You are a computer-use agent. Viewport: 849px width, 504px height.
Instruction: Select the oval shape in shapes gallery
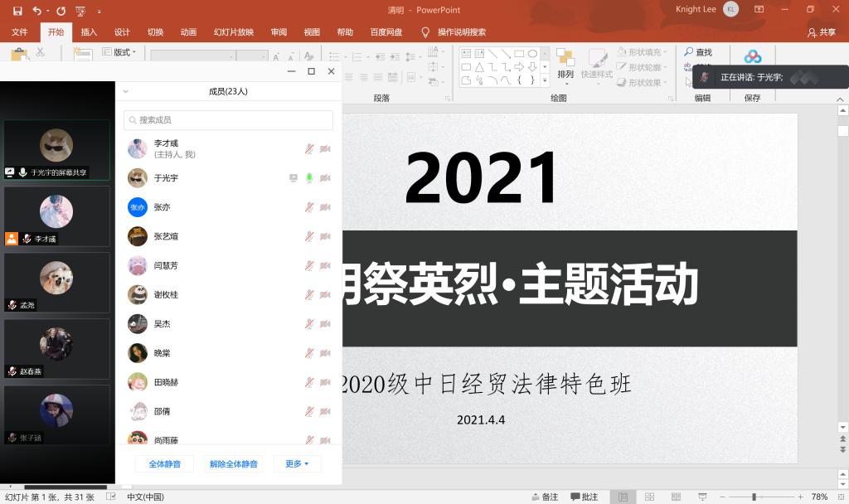(533, 53)
